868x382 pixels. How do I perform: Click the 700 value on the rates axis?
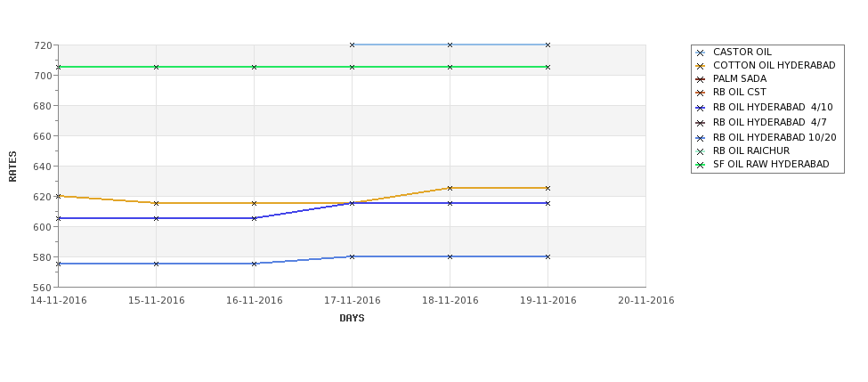click(x=45, y=76)
